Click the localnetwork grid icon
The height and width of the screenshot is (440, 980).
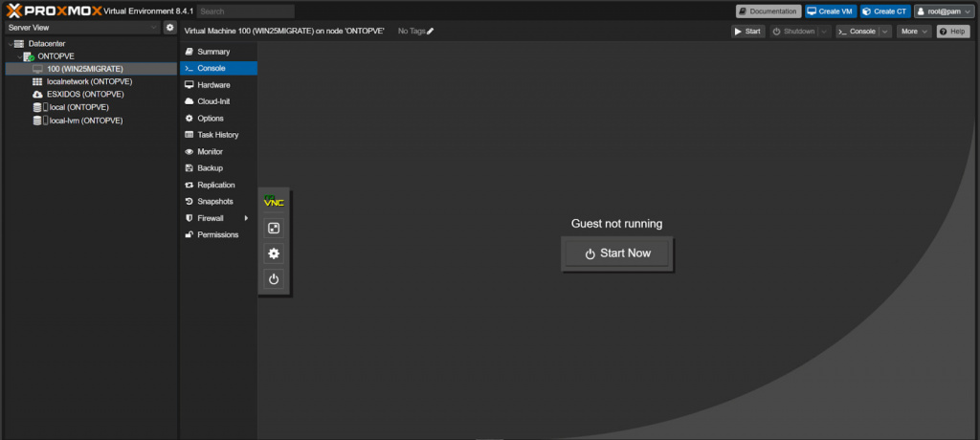pyautogui.click(x=37, y=82)
